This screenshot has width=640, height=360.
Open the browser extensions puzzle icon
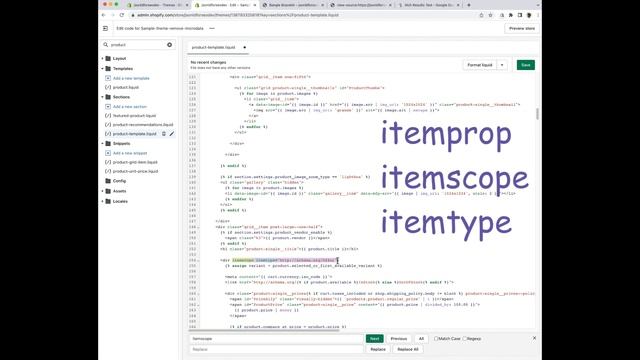[x=511, y=15]
